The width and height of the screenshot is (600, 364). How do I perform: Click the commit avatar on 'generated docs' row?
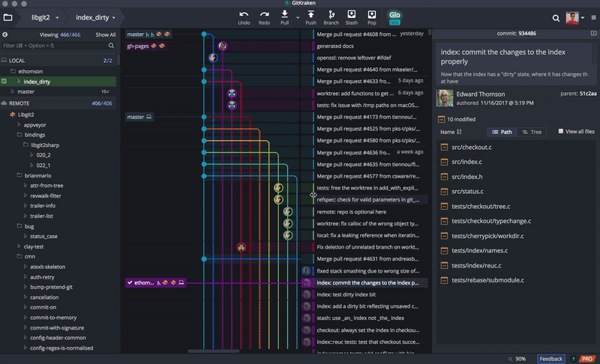tap(223, 46)
